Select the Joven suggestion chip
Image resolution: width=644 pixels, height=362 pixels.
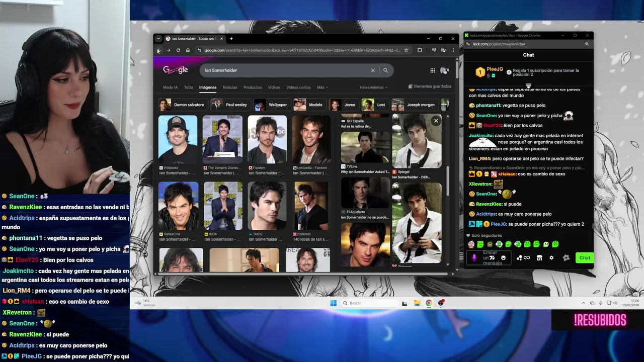[x=343, y=105]
